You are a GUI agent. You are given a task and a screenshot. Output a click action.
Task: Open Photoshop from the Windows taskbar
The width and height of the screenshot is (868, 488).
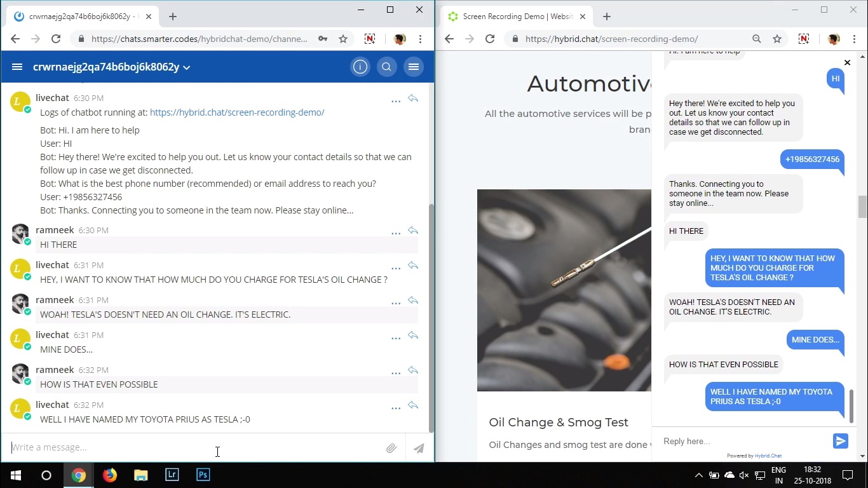[x=203, y=475]
